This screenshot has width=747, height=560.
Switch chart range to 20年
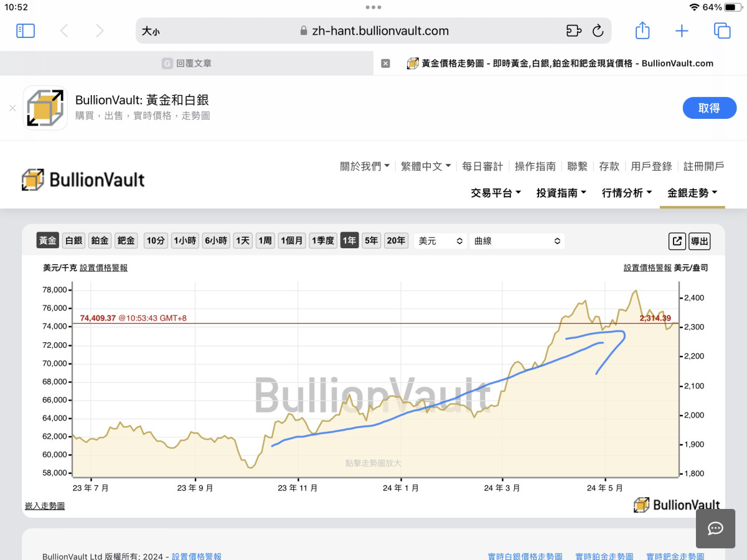coord(396,241)
